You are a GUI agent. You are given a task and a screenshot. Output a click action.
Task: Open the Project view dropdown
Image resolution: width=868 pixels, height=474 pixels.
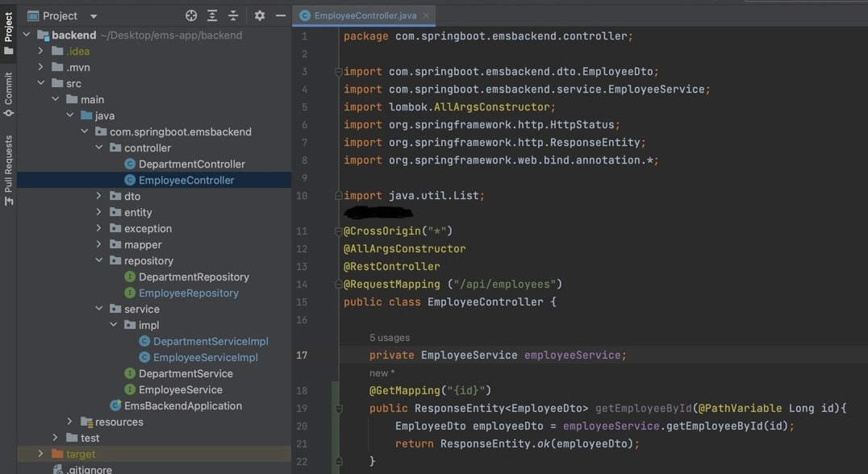pos(93,16)
